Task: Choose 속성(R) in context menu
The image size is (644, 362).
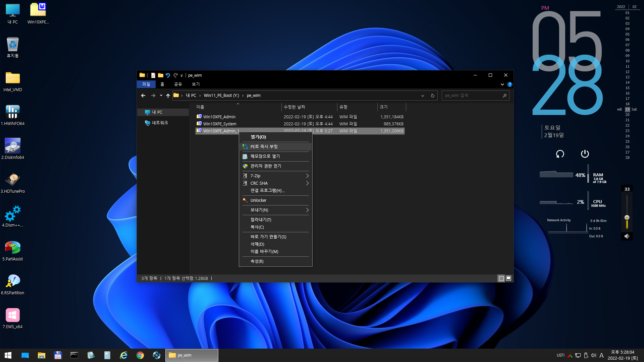Action: point(275,261)
